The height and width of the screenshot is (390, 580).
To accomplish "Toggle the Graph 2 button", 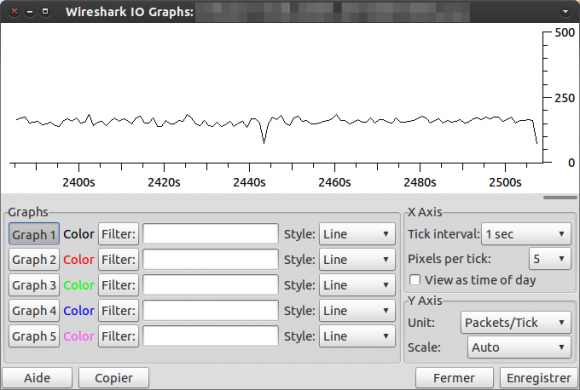I will (34, 259).
